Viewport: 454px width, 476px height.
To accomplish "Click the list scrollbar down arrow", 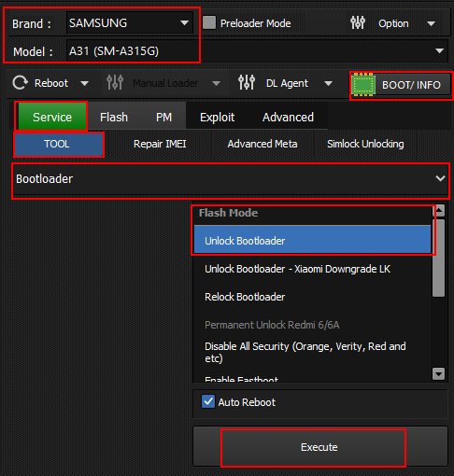I will [439, 373].
